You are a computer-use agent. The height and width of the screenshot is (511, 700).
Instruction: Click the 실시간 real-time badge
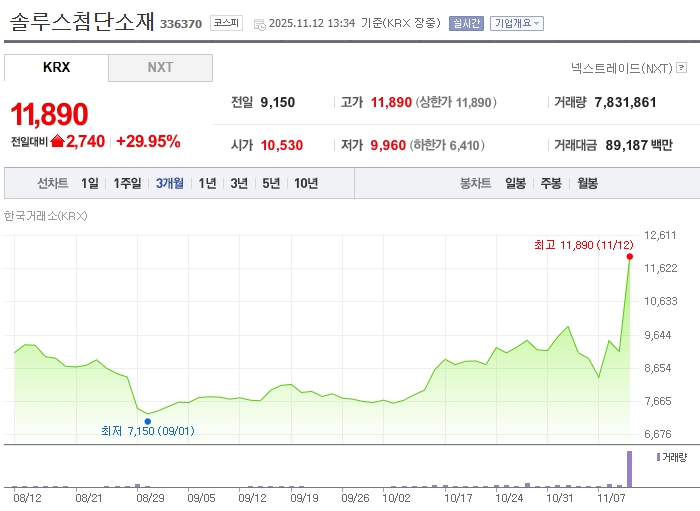pos(466,23)
